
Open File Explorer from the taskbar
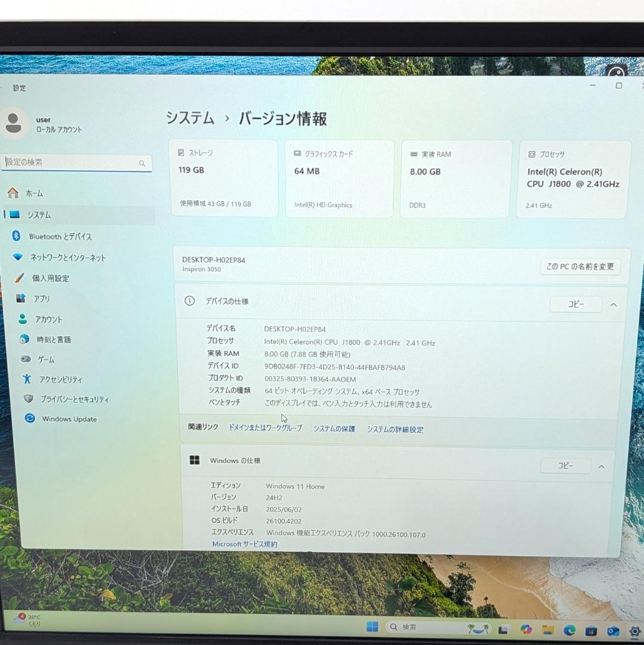[547, 630]
